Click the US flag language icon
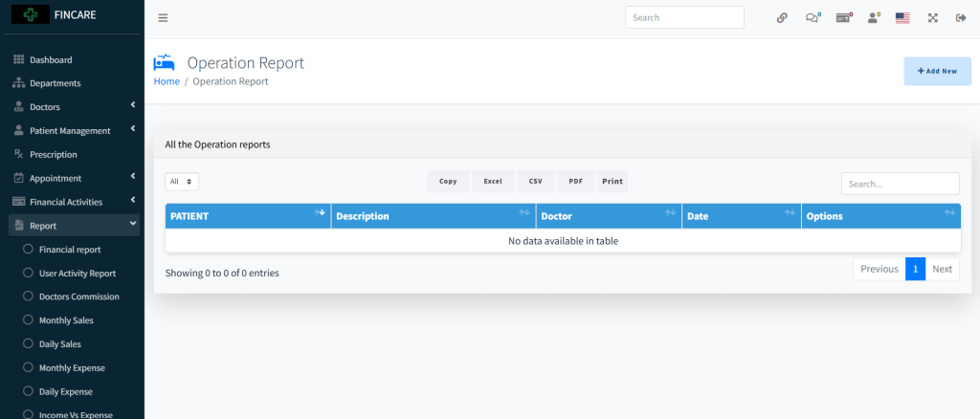 tap(902, 18)
